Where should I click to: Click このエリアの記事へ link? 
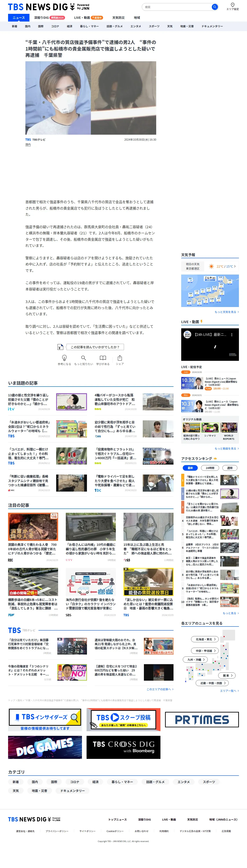pos(160,689)
